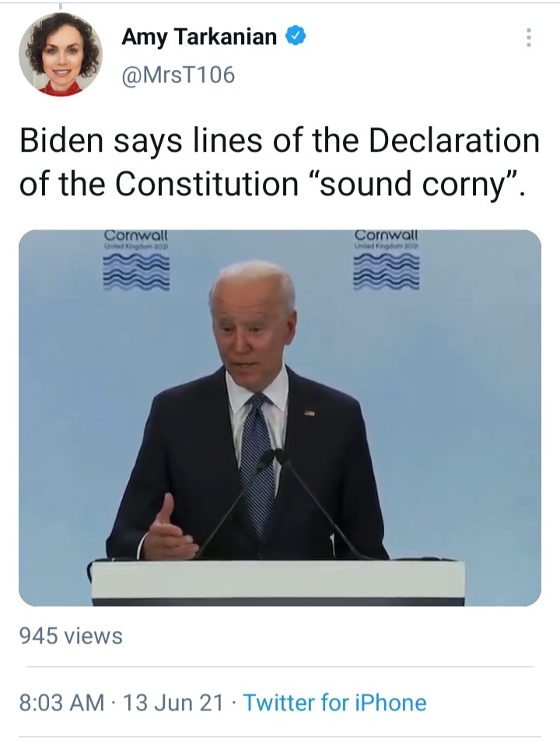Open Amy Tarkanian's profile avatar
560x747 pixels.
click(61, 54)
